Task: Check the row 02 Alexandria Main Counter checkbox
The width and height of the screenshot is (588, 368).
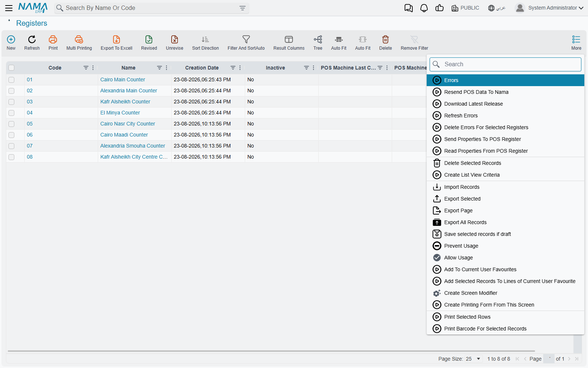Action: point(11,91)
